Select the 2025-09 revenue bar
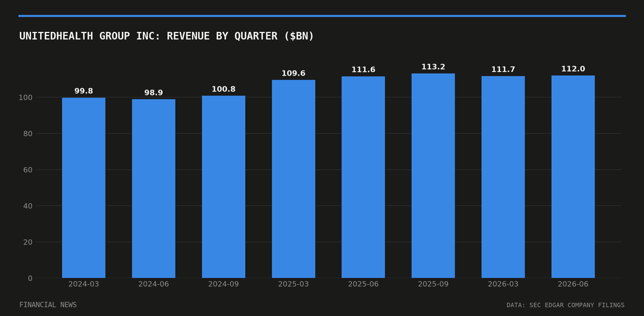Viewport: 644px width, 316px height. coord(433,176)
